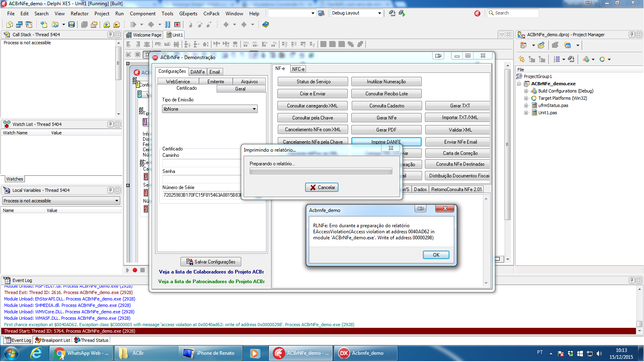This screenshot has width=644, height=362.
Task: Click the Salvar Configurações button
Action: tap(211, 262)
